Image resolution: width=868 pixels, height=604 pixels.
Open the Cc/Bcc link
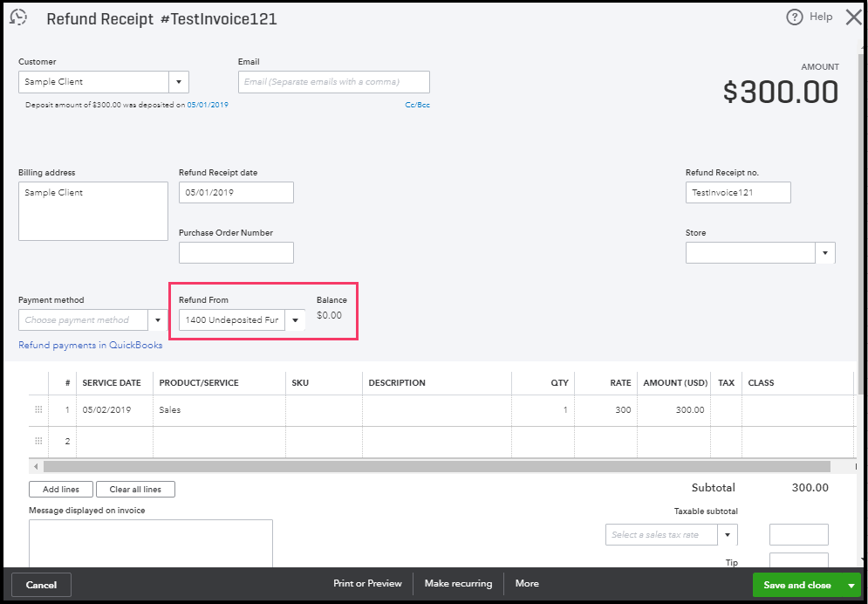click(417, 105)
